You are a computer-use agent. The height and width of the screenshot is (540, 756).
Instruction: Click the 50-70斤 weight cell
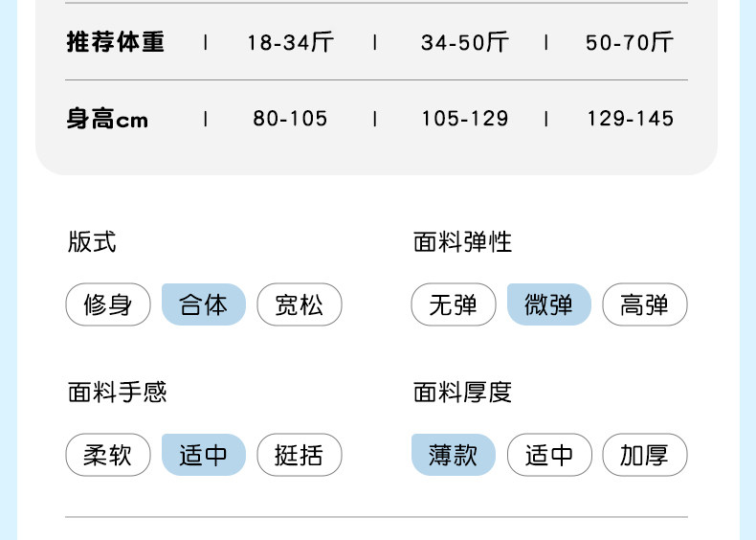click(630, 42)
